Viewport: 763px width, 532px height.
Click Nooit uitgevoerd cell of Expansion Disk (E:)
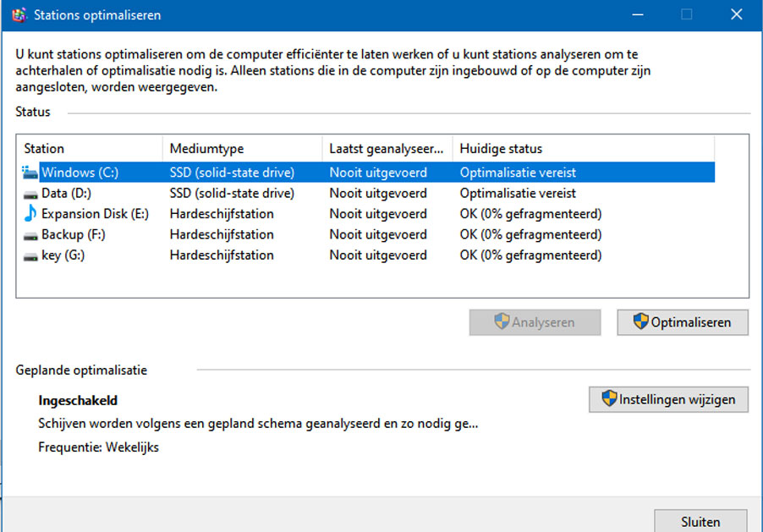tap(378, 214)
